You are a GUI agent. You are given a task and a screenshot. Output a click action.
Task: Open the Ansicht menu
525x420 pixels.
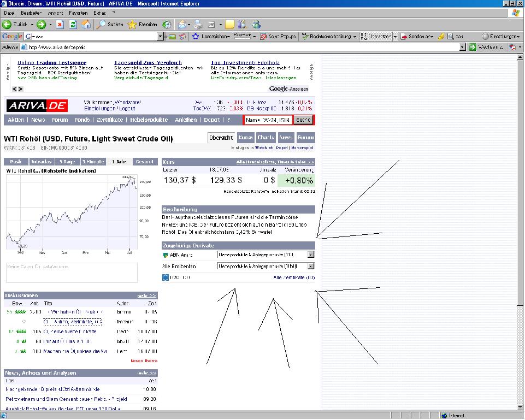[x=56, y=13]
